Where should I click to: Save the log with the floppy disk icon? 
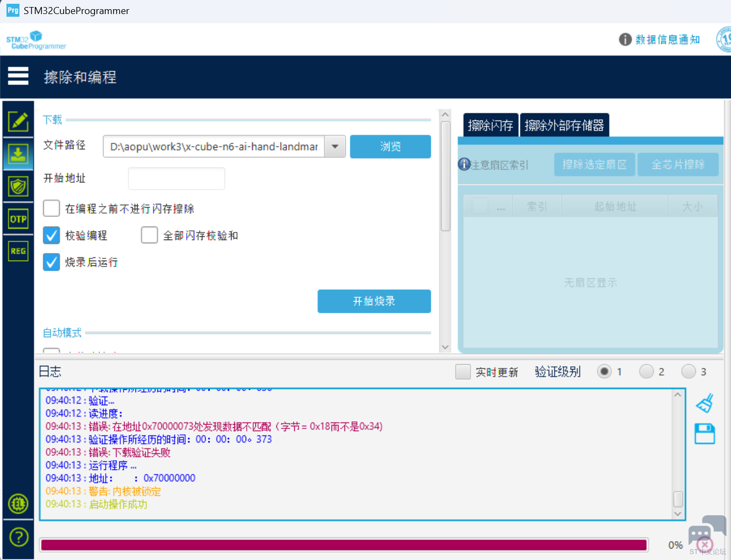point(705,434)
